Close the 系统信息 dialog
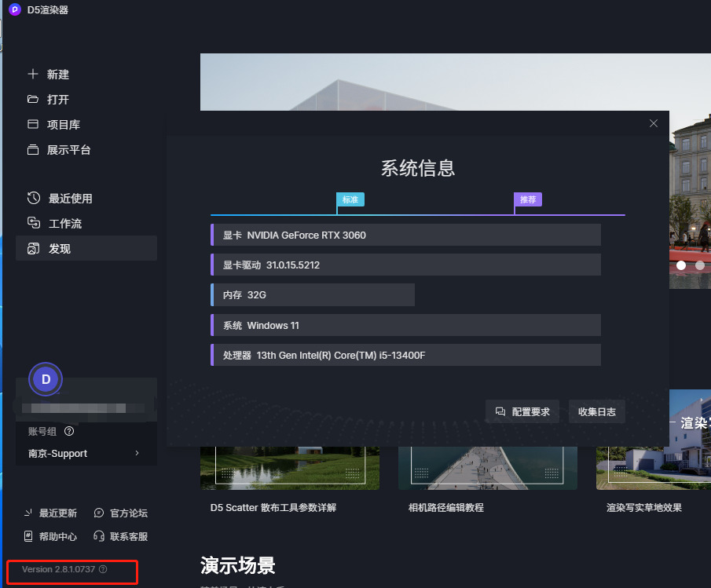 (654, 123)
